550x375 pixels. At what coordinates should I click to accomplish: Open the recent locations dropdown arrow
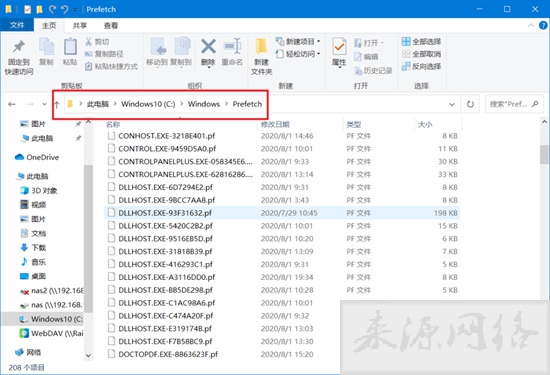point(44,104)
